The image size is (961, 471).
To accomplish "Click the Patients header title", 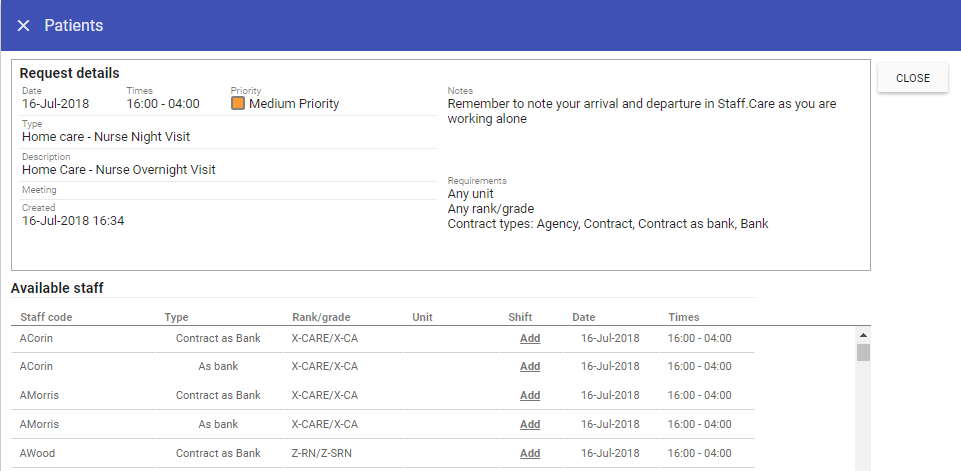I will (74, 25).
